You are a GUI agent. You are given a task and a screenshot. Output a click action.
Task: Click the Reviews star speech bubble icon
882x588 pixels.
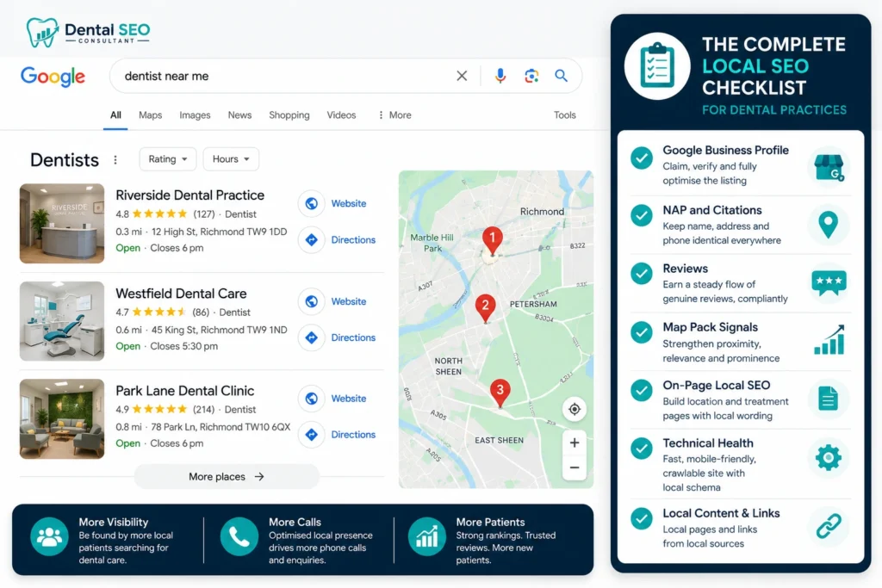click(x=829, y=282)
